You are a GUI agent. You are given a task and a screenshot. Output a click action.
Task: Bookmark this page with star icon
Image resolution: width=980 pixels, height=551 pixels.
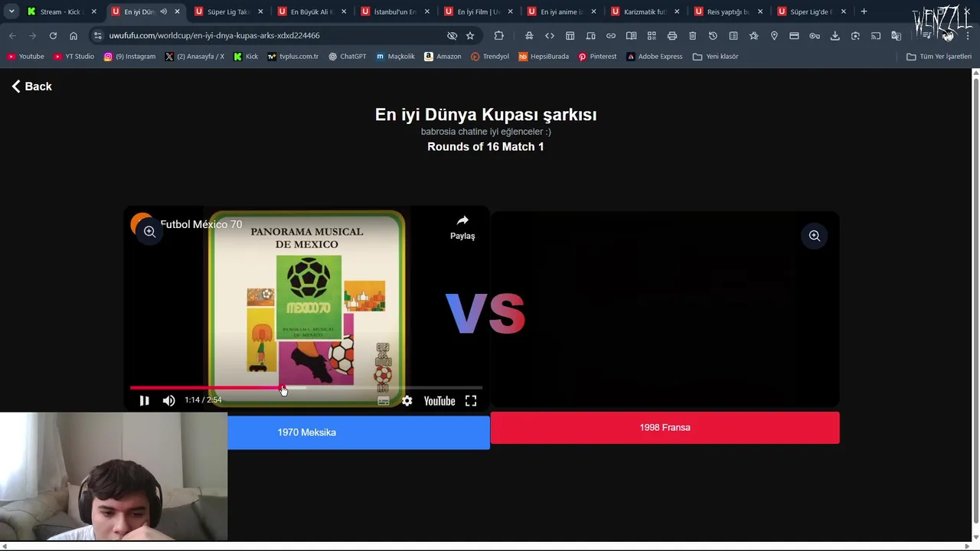point(470,35)
